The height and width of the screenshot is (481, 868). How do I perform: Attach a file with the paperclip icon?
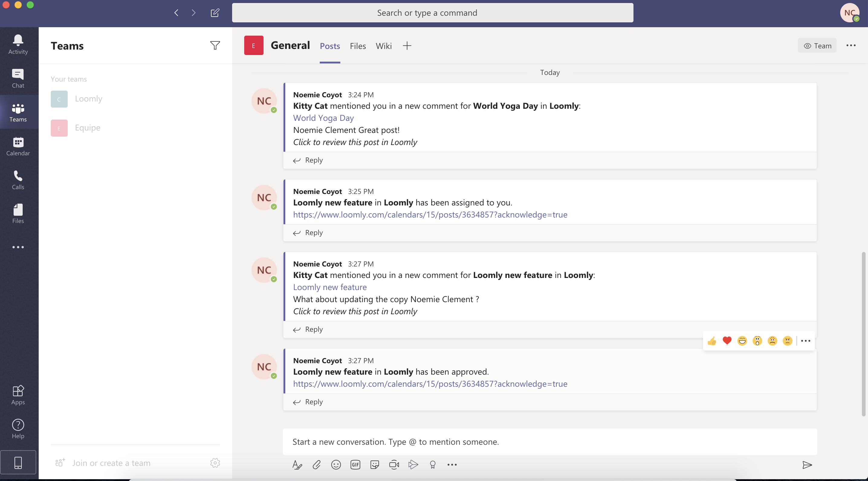(316, 465)
